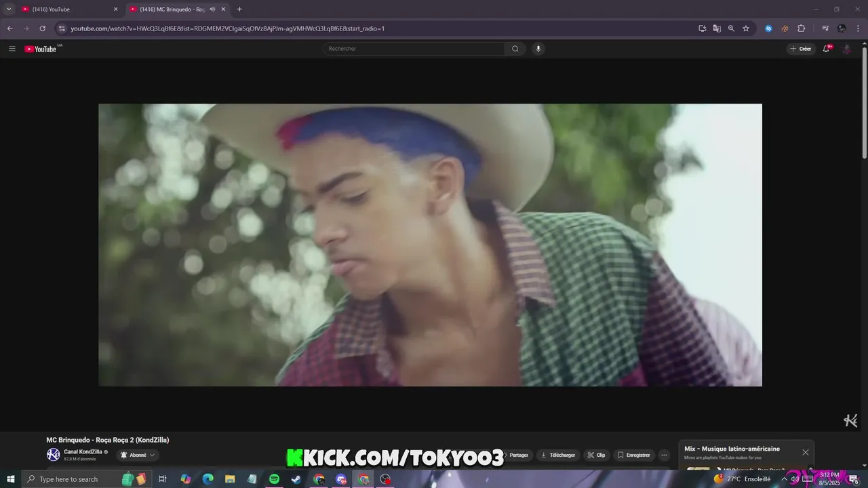868x488 pixels.
Task: Open a new tab with plus button
Action: click(x=239, y=9)
